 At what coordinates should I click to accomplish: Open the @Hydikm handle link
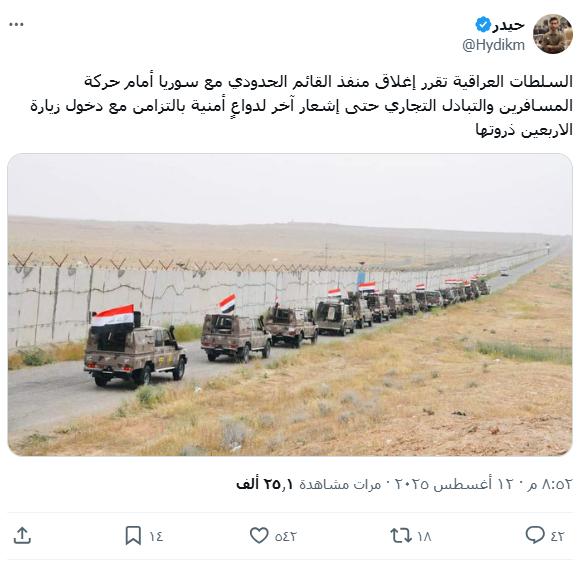pos(494,45)
